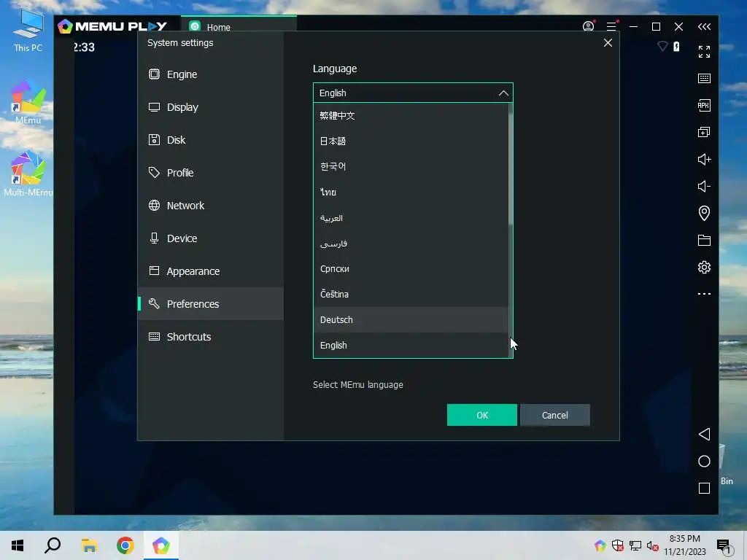Open the Multi-MEmu desktop shortcut
Image resolution: width=747 pixels, height=560 pixels.
[x=28, y=174]
